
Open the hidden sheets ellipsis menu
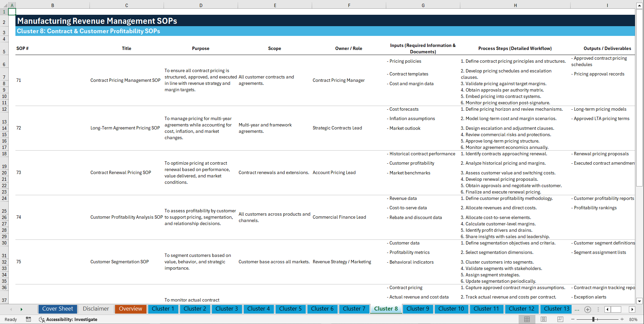coord(577,309)
